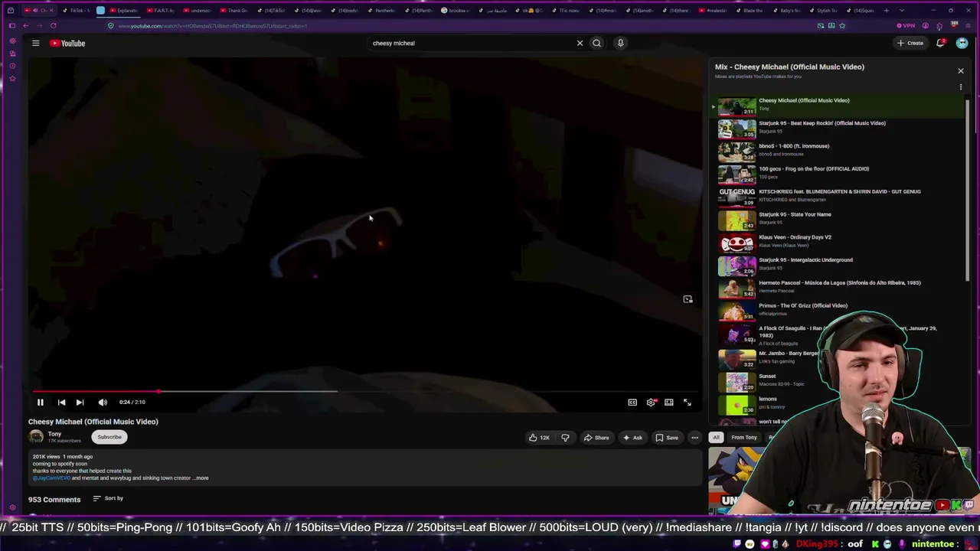This screenshot has height=551, width=980.
Task: Open YouTube notifications bell
Action: [x=940, y=43]
